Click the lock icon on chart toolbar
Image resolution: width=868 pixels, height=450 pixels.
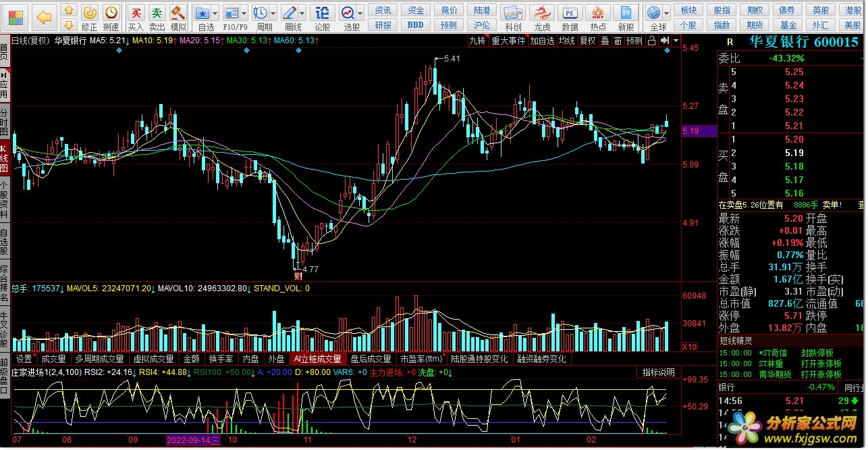coord(651,41)
